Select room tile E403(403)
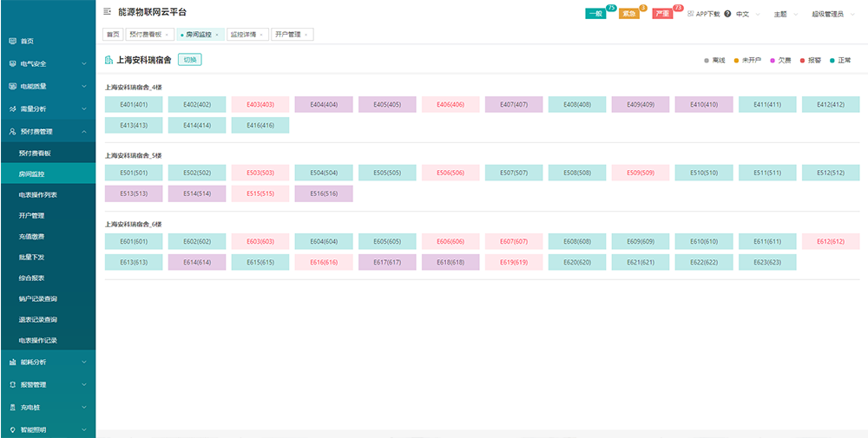This screenshot has height=438, width=868. tap(260, 105)
